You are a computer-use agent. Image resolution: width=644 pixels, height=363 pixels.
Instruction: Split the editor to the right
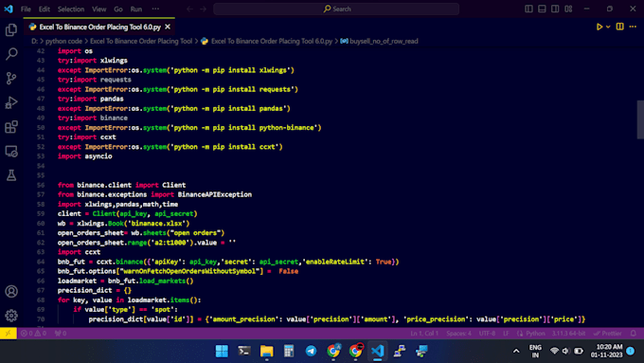point(619,27)
